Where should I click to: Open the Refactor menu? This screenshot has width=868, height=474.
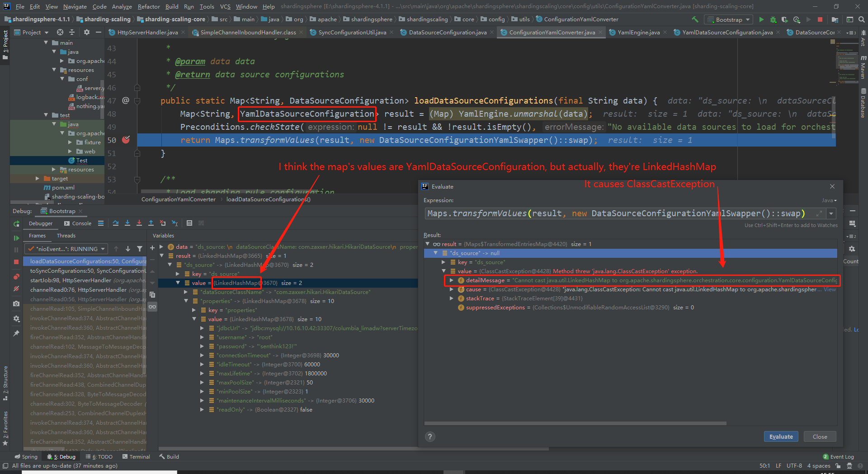(149, 6)
